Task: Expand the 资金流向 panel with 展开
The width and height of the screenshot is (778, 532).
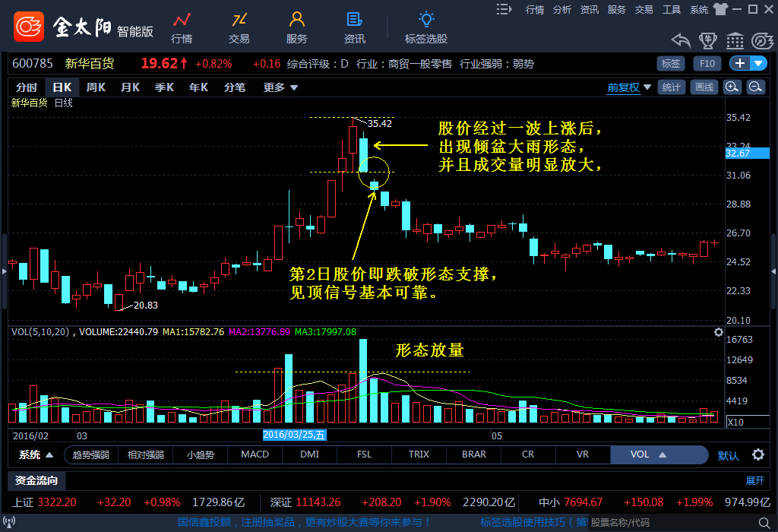Action: [x=754, y=480]
